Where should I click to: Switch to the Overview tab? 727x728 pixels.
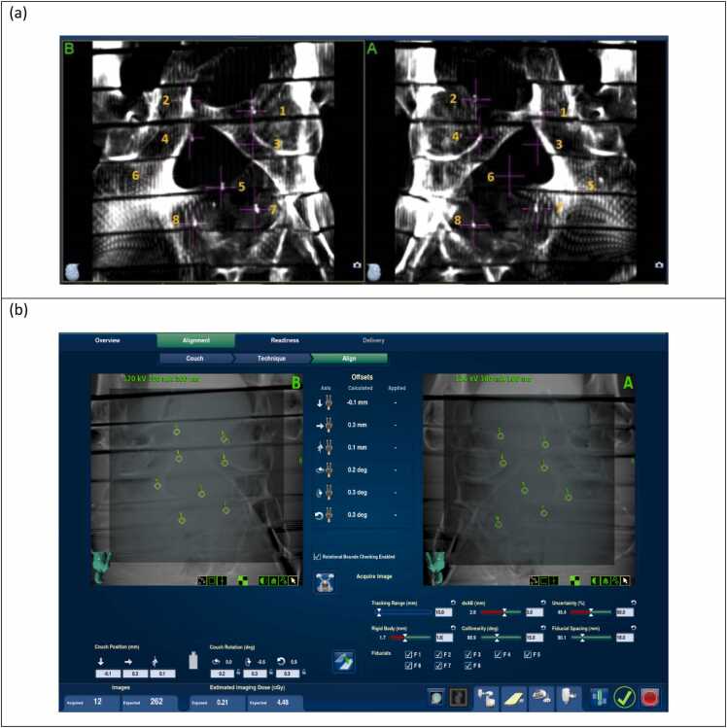(x=107, y=340)
